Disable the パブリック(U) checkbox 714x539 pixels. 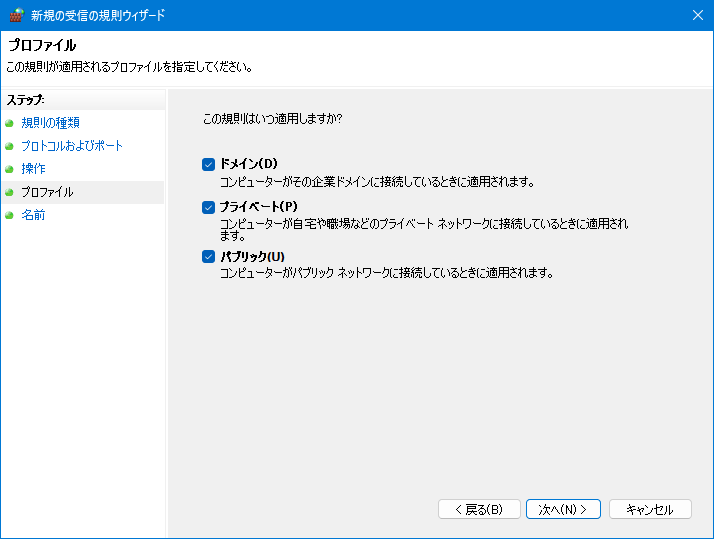point(209,257)
